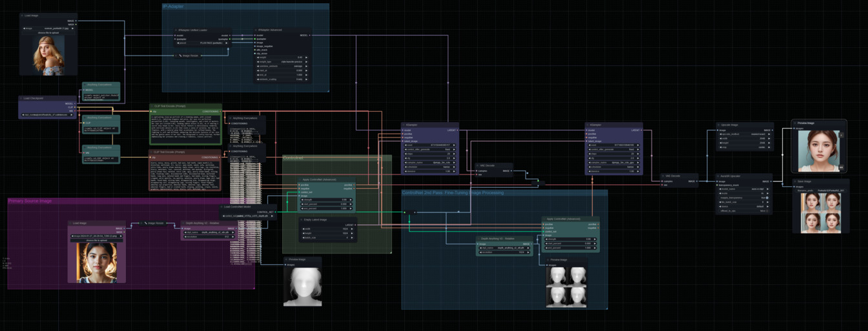Click the Load ControlNet Model CONTROL_NET output socket
868x331 pixels.
coord(275,212)
